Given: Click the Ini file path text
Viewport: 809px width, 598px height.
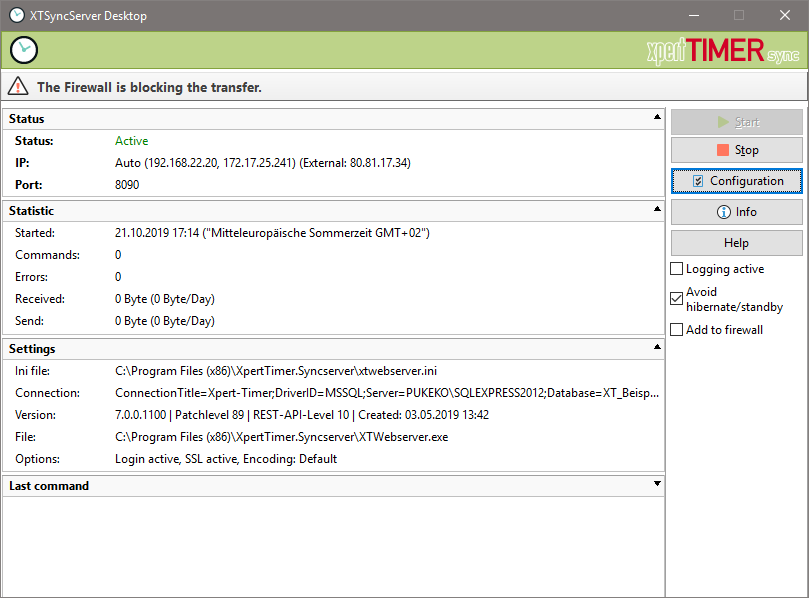Looking at the screenshot, I should click(x=276, y=371).
